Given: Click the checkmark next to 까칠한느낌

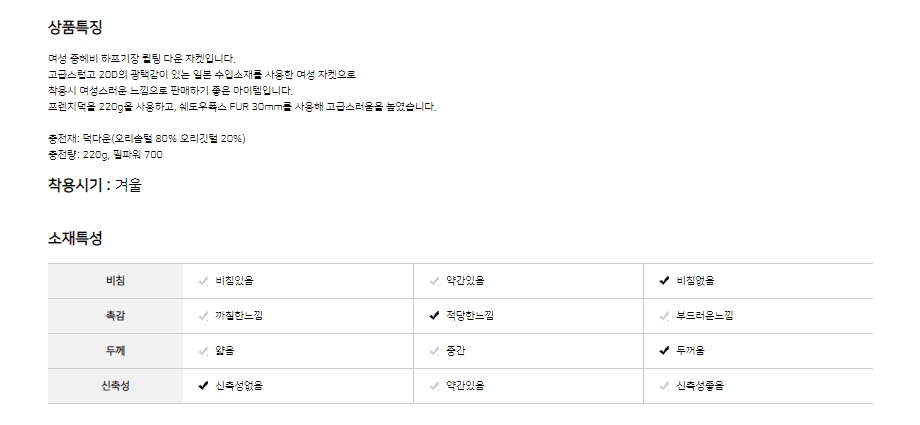Looking at the screenshot, I should [x=203, y=316].
